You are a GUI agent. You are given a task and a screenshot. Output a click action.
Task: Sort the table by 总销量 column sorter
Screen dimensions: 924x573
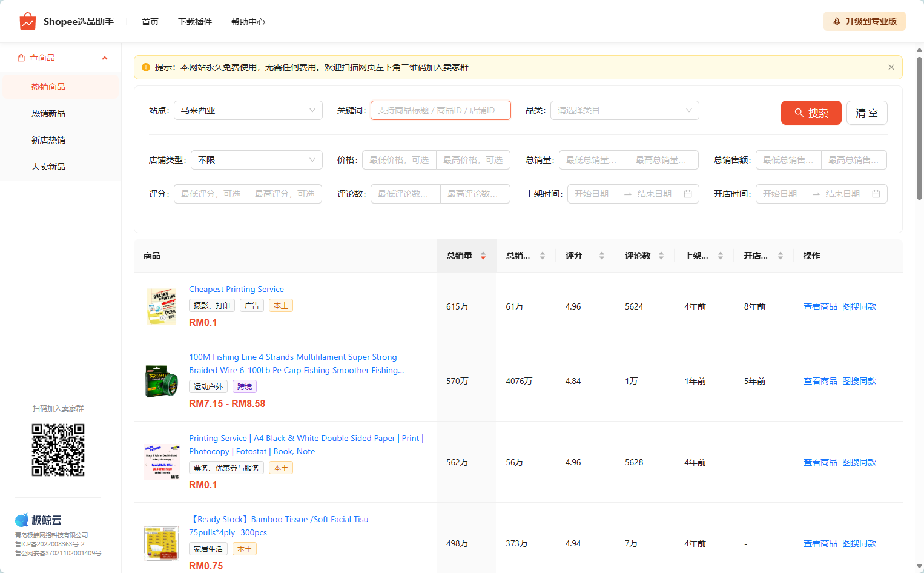click(x=483, y=256)
